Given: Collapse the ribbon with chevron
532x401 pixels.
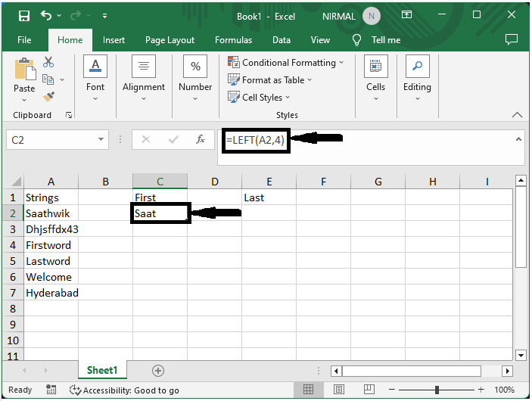Looking at the screenshot, I should tap(517, 115).
